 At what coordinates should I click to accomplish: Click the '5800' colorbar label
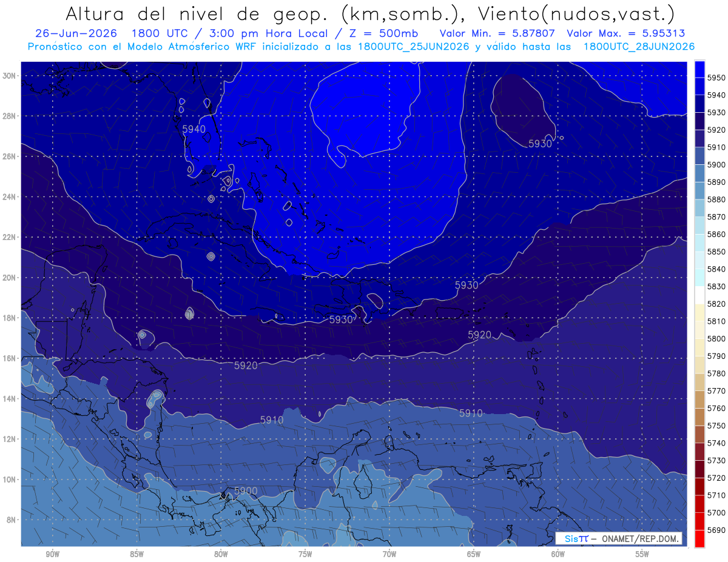(x=716, y=338)
